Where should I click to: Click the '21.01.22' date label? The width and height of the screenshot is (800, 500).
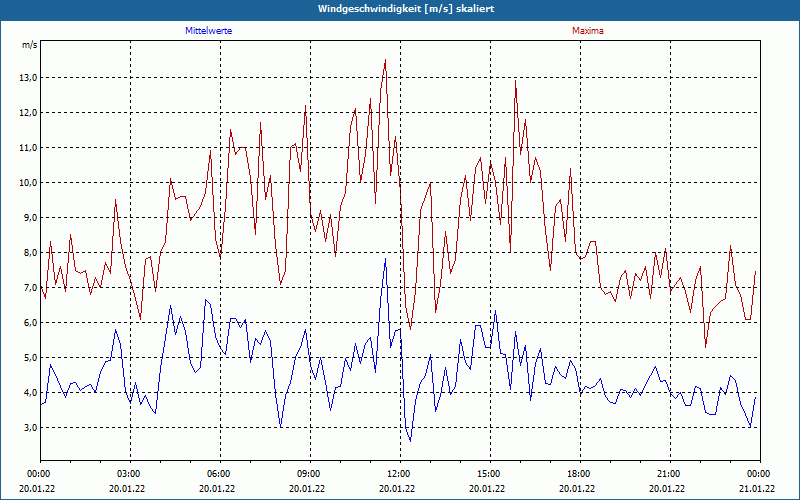tap(759, 489)
